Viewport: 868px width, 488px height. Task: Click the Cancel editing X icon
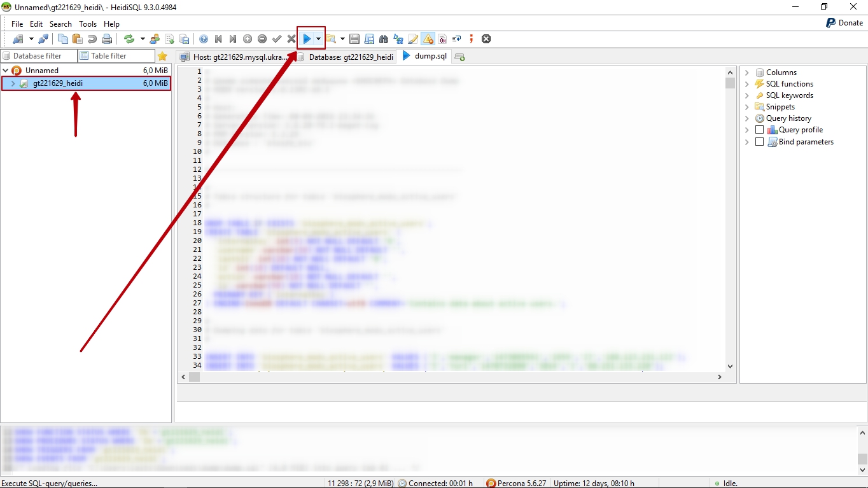click(x=291, y=39)
